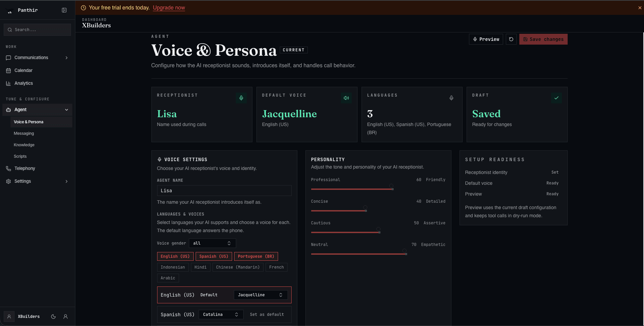
Task: Click Upgrade now link
Action: [x=169, y=8]
